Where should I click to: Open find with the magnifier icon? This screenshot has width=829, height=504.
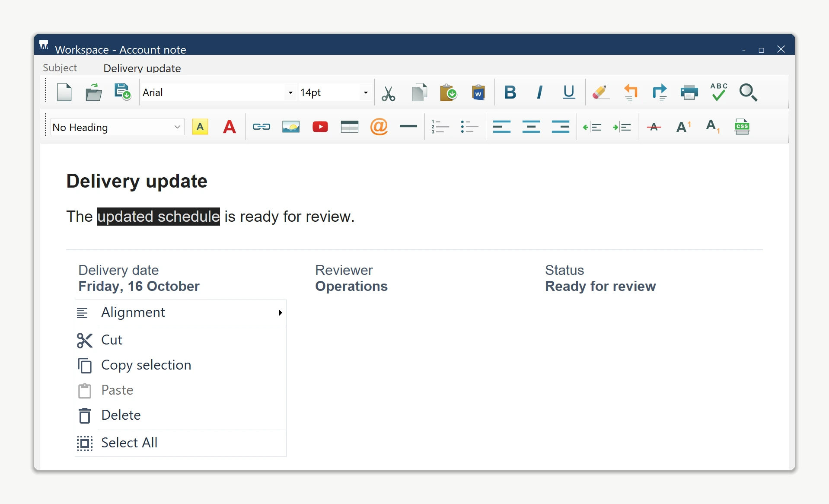pyautogui.click(x=748, y=93)
